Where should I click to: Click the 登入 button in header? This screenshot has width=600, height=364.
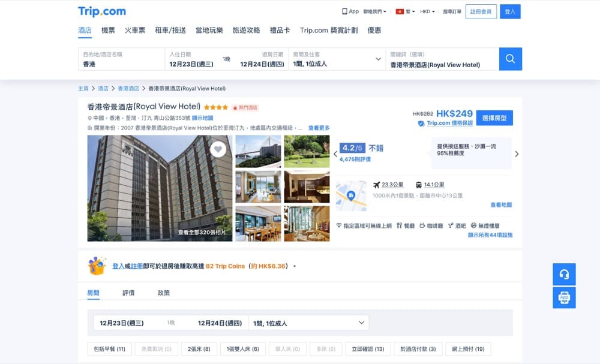tap(510, 11)
